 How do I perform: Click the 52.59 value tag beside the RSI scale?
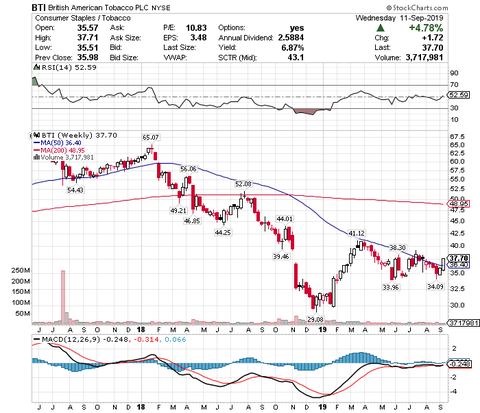pos(459,95)
